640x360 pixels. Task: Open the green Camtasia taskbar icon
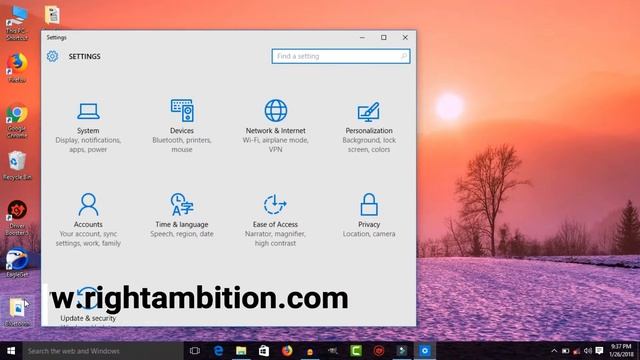click(356, 351)
